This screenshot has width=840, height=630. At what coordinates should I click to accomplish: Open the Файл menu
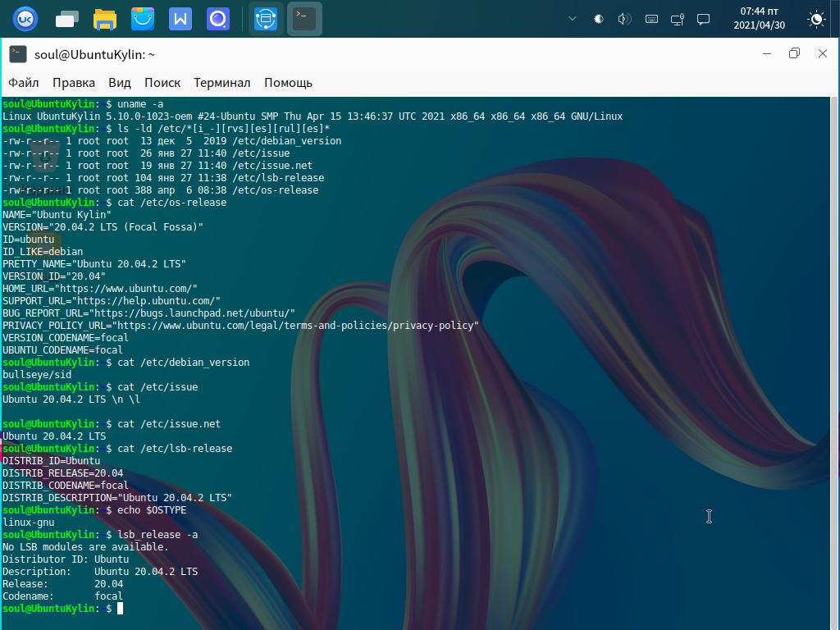[24, 83]
